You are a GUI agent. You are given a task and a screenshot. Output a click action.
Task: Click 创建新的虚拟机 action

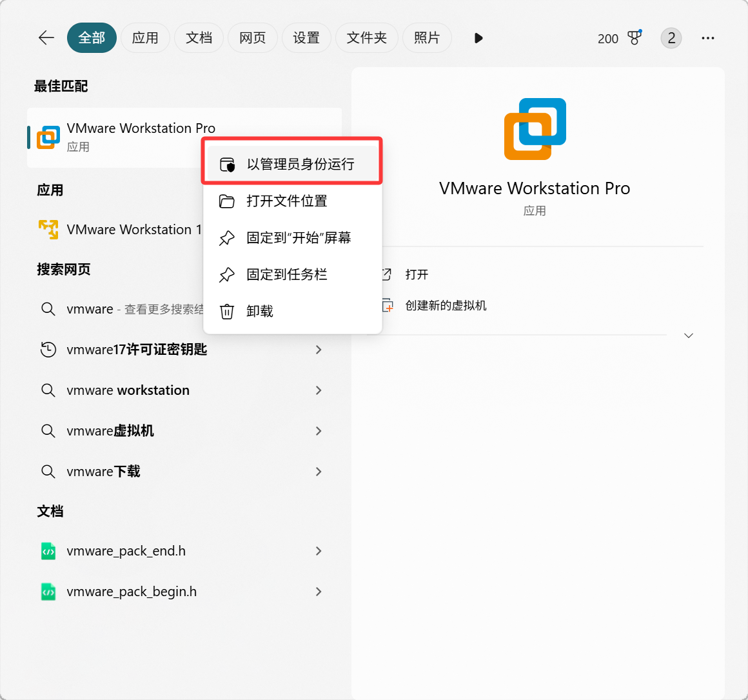pyautogui.click(x=446, y=305)
